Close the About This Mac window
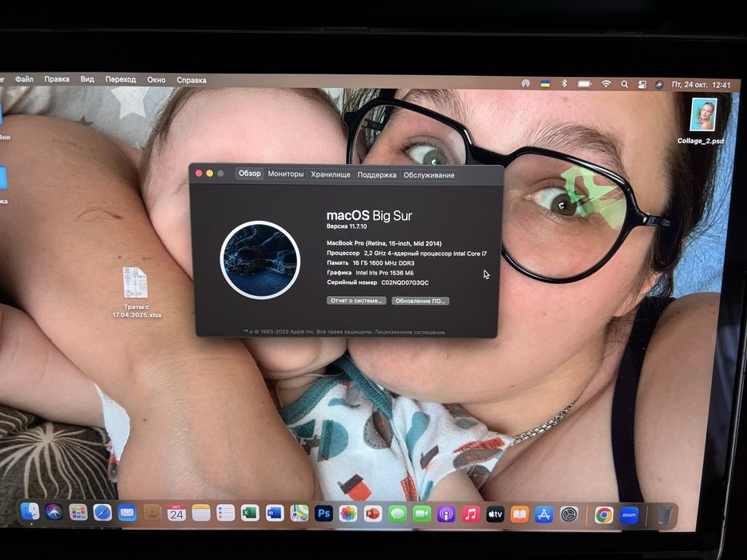 click(x=199, y=174)
